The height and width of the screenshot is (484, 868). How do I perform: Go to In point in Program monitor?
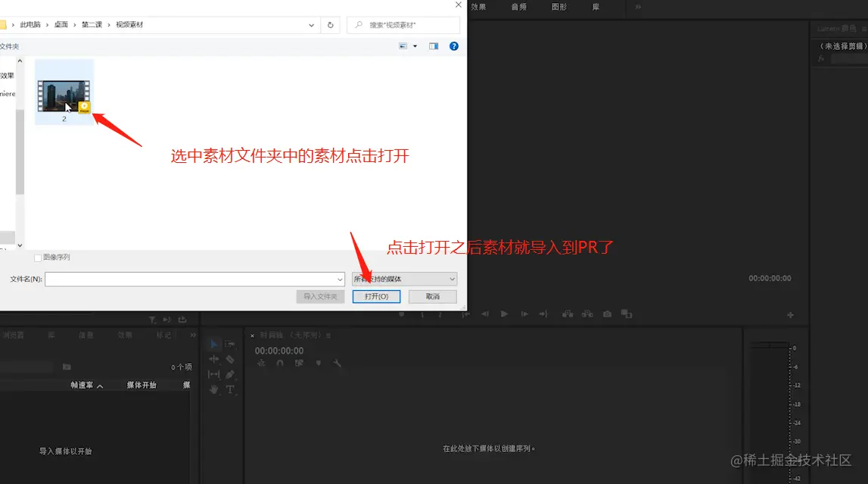(465, 314)
